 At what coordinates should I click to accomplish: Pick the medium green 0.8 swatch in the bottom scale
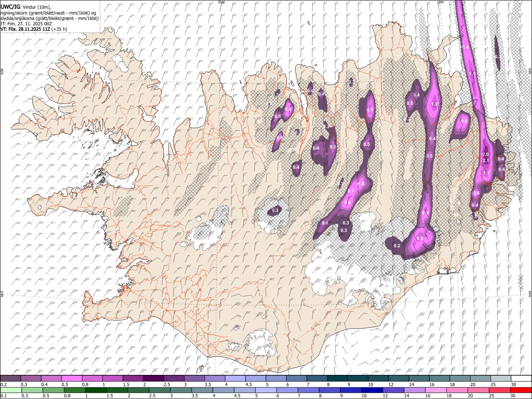pyautogui.click(x=74, y=390)
